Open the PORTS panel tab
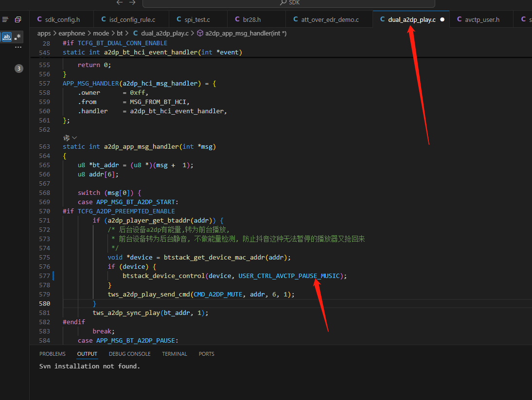The image size is (532, 400). tap(207, 354)
